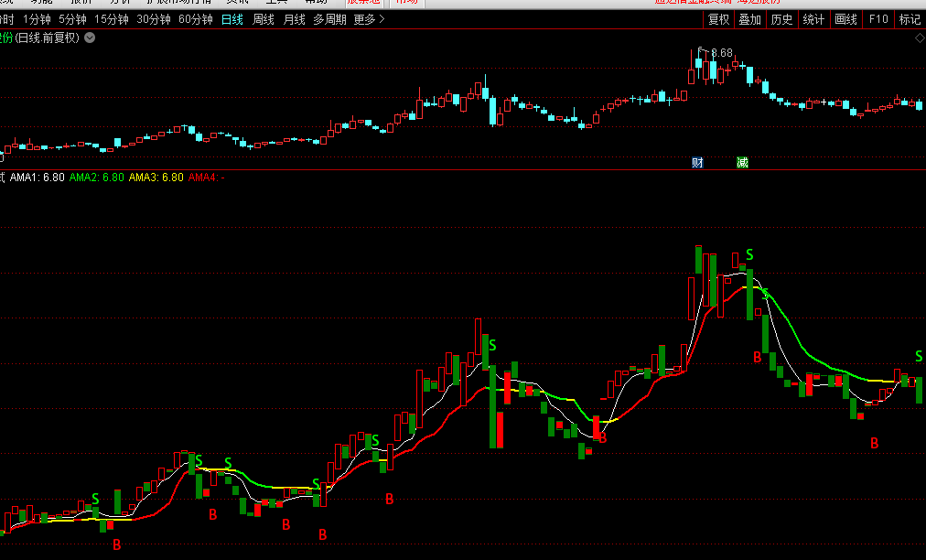
Task: Click the 8.68 high price label
Action: (x=722, y=53)
